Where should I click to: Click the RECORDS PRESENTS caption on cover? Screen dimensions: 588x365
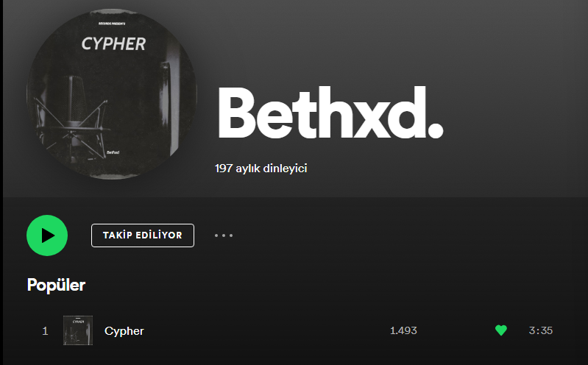click(112, 24)
